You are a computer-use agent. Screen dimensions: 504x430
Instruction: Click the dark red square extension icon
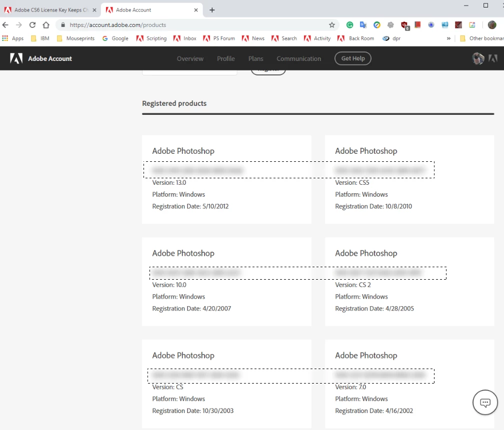pos(458,25)
